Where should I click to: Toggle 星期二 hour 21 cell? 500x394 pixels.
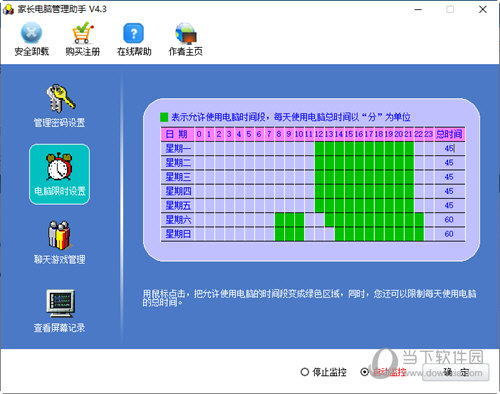(409, 163)
